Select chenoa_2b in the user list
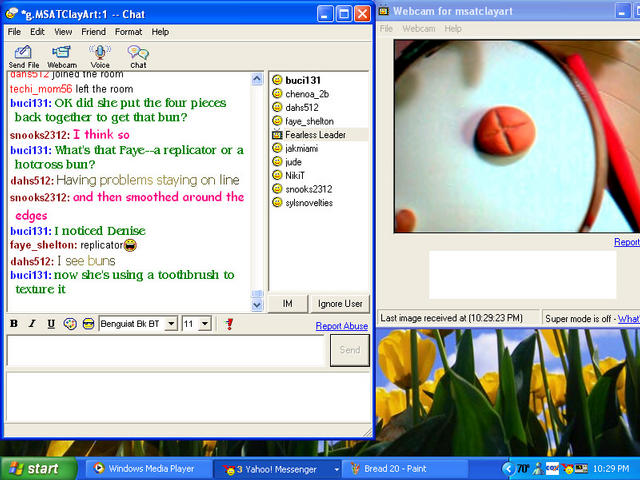The height and width of the screenshot is (480, 640). point(307,94)
